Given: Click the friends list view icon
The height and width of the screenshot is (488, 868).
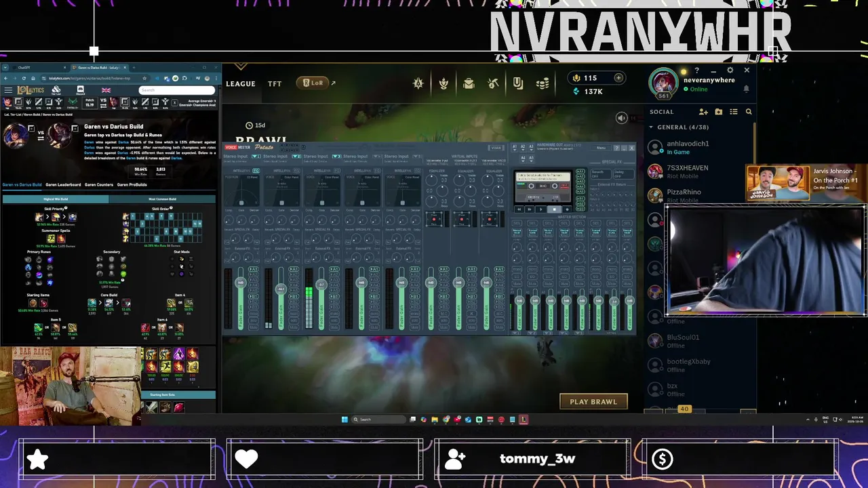Looking at the screenshot, I should click(734, 112).
